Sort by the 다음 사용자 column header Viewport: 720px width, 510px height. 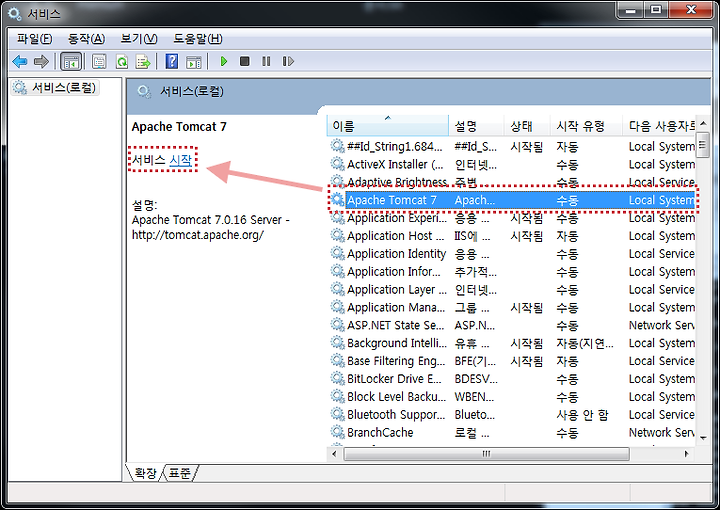click(659, 126)
